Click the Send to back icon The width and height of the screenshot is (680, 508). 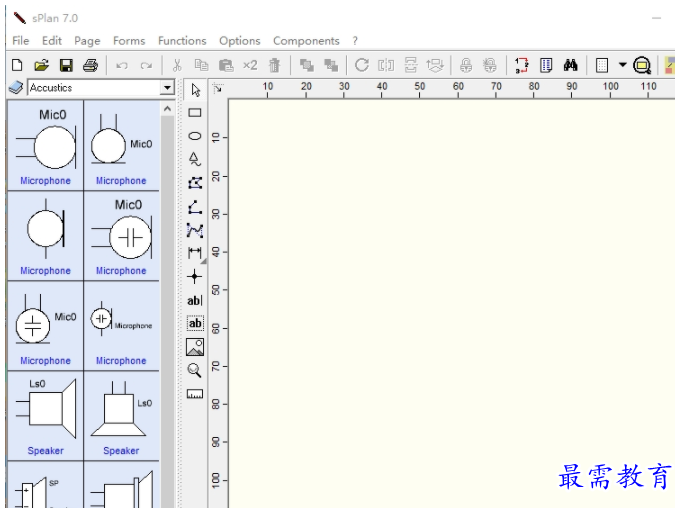coord(331,66)
